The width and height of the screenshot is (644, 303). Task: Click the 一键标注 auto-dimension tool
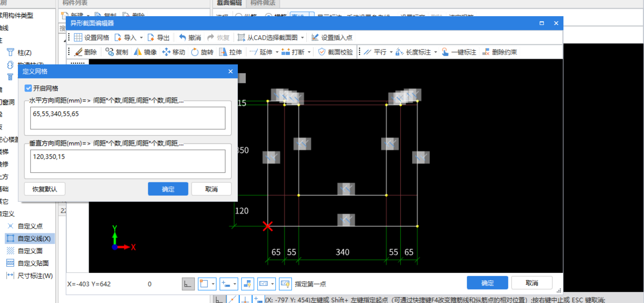click(x=459, y=52)
